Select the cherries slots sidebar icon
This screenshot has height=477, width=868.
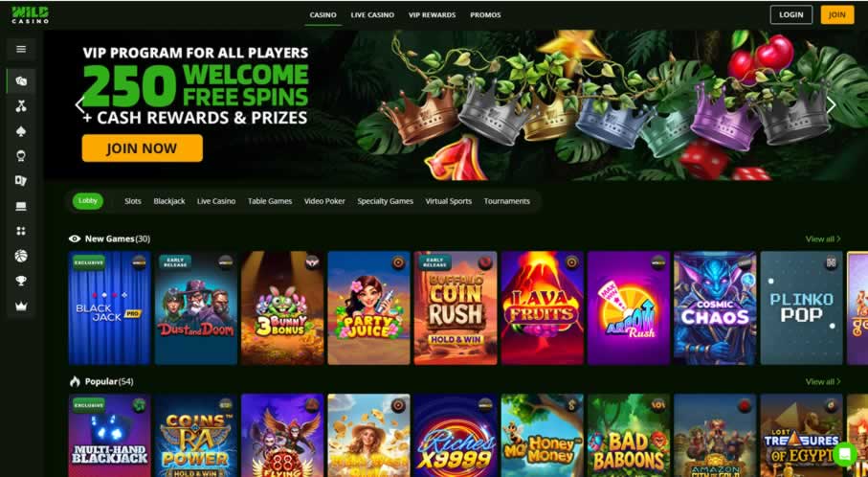tap(21, 106)
